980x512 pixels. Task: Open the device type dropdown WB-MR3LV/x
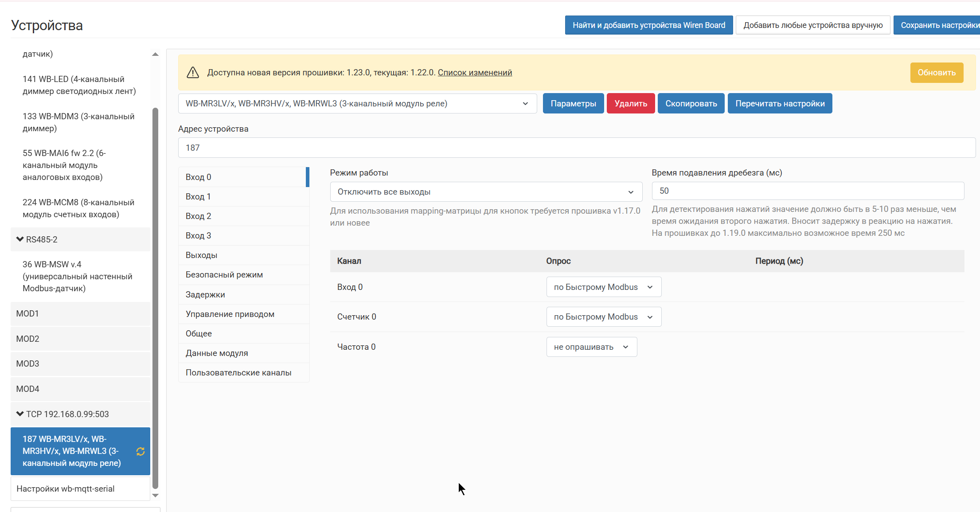[x=357, y=103]
